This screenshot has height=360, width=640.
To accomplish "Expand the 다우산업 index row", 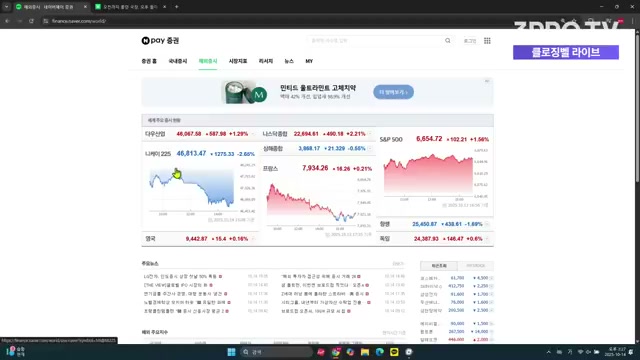I will [253, 134].
